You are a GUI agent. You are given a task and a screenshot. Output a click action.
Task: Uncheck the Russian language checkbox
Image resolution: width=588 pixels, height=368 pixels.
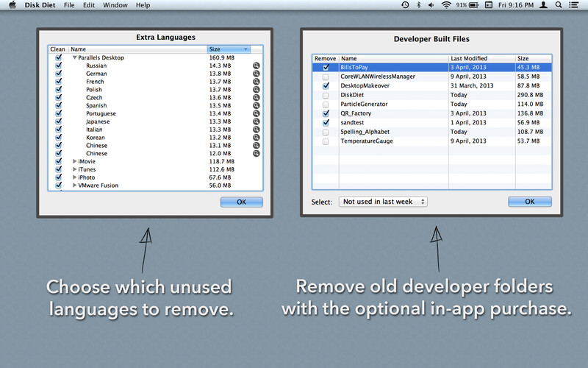coord(59,66)
